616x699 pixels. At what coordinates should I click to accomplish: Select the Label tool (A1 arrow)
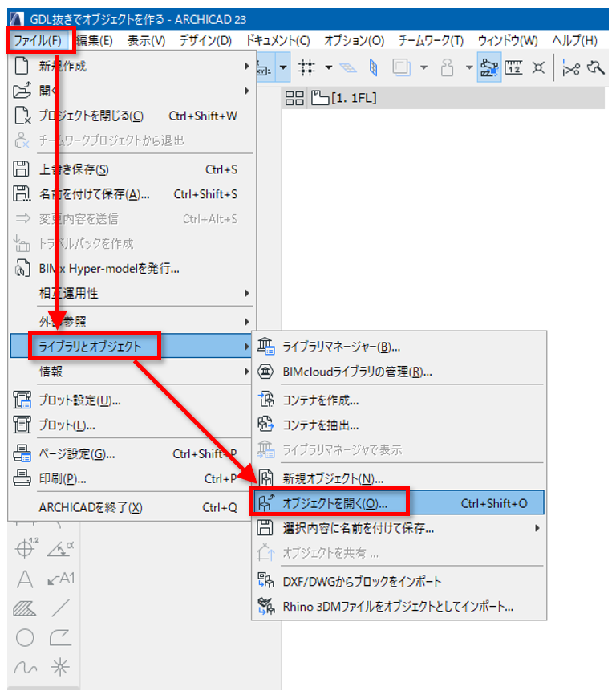click(61, 579)
